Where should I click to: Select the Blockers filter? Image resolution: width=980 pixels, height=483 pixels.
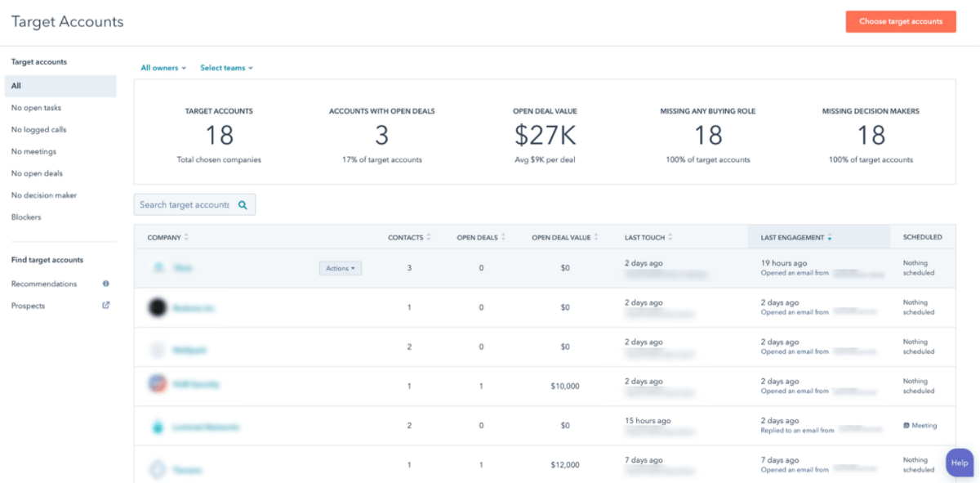[26, 217]
